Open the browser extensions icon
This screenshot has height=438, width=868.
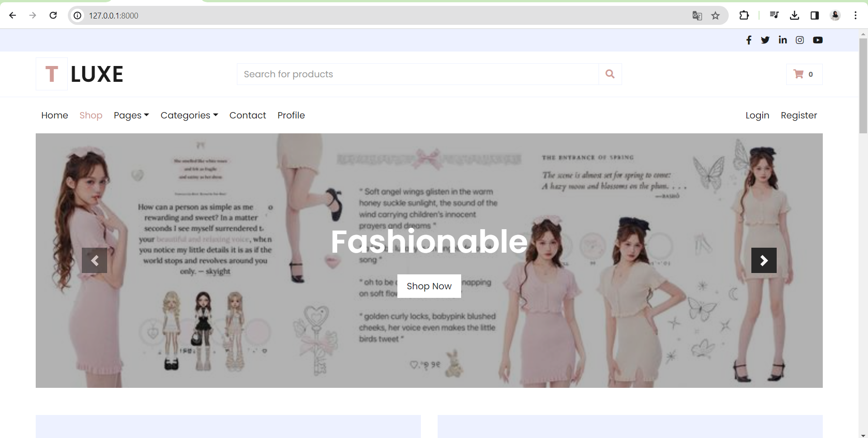click(x=744, y=16)
